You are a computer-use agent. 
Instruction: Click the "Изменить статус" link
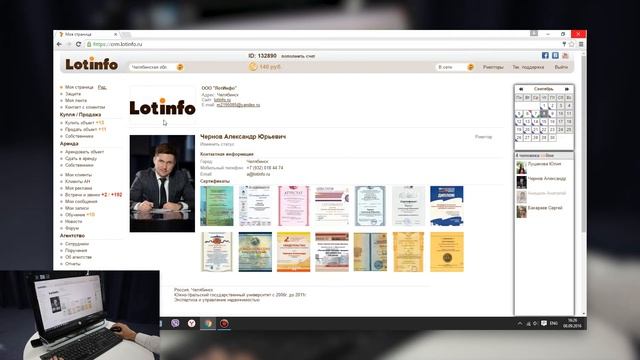pyautogui.click(x=217, y=144)
